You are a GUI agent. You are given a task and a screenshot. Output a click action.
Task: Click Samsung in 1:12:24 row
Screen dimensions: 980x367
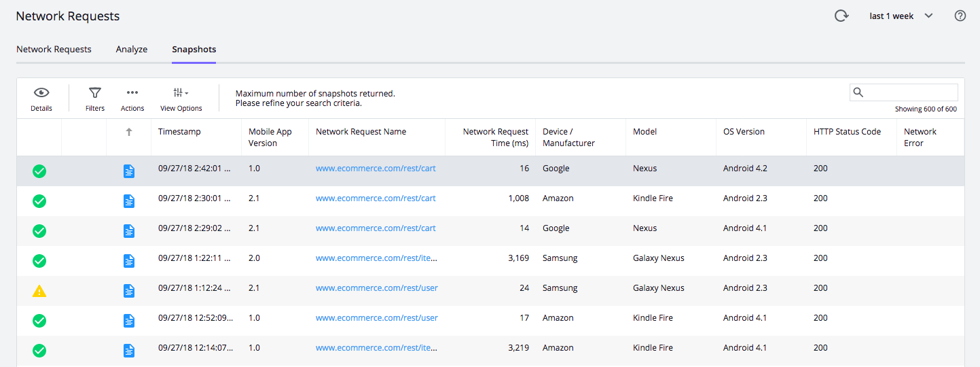click(x=560, y=288)
